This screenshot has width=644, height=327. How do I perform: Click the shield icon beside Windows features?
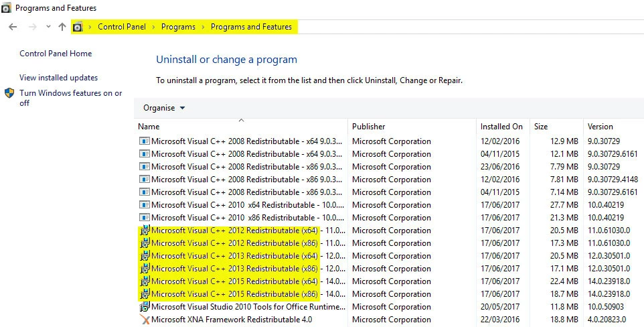tap(9, 93)
